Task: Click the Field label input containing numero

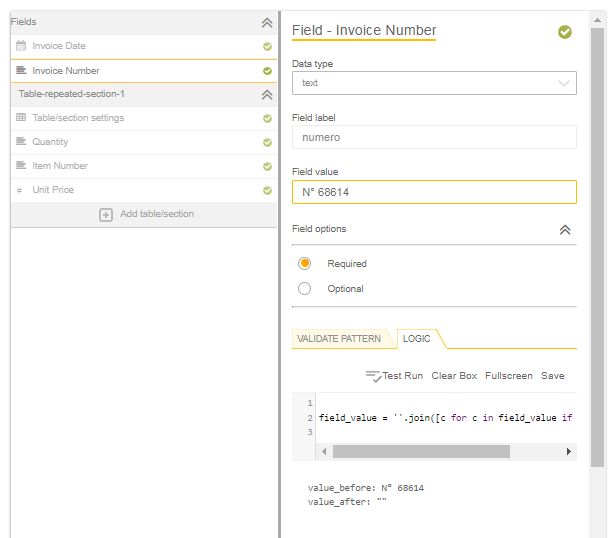Action: (x=434, y=137)
